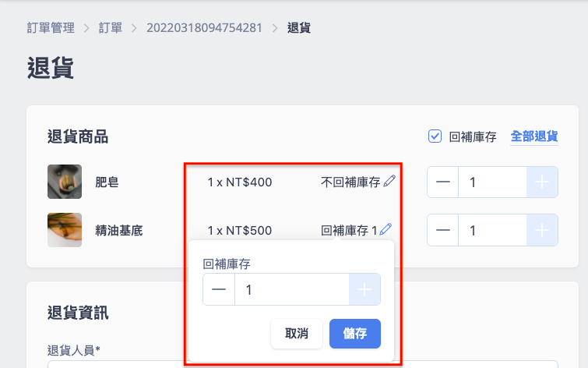588x368 pixels.
Task: Click the 全部退貨 link
Action: [534, 136]
